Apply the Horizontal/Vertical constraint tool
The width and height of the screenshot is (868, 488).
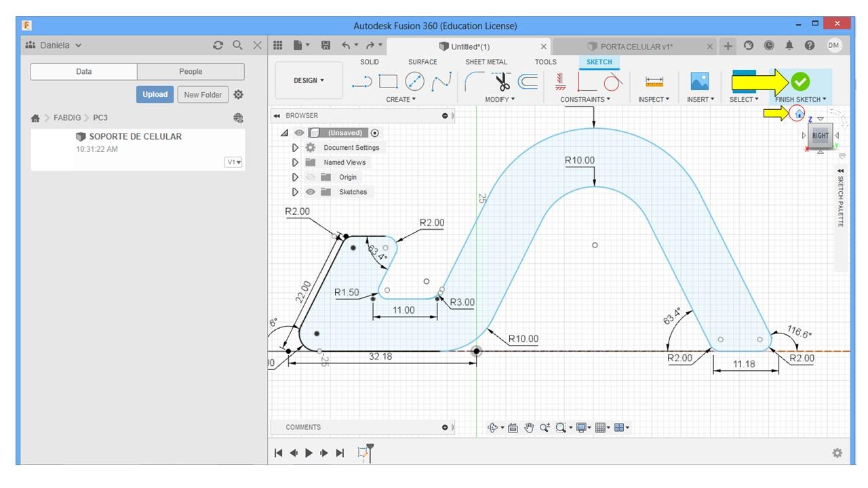coord(561,83)
